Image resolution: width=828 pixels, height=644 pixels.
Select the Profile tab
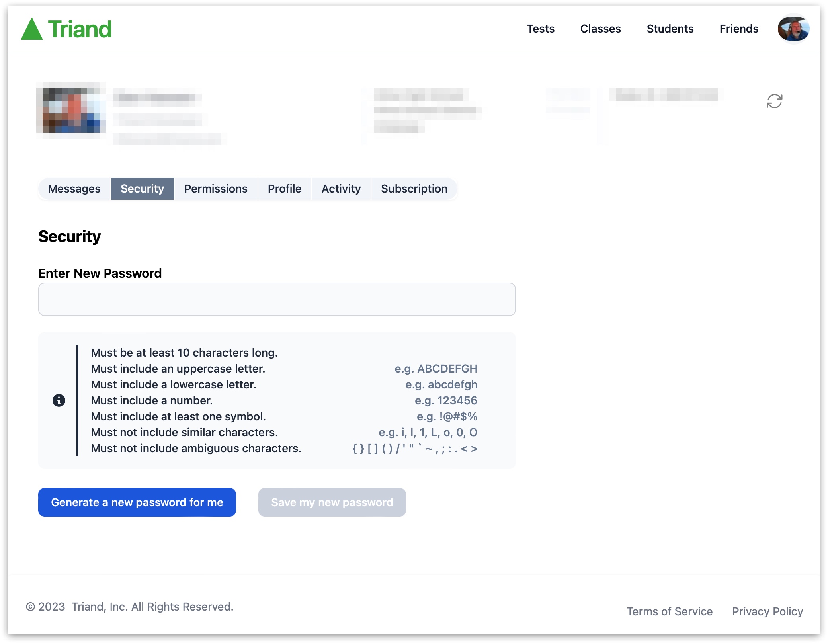click(x=284, y=188)
